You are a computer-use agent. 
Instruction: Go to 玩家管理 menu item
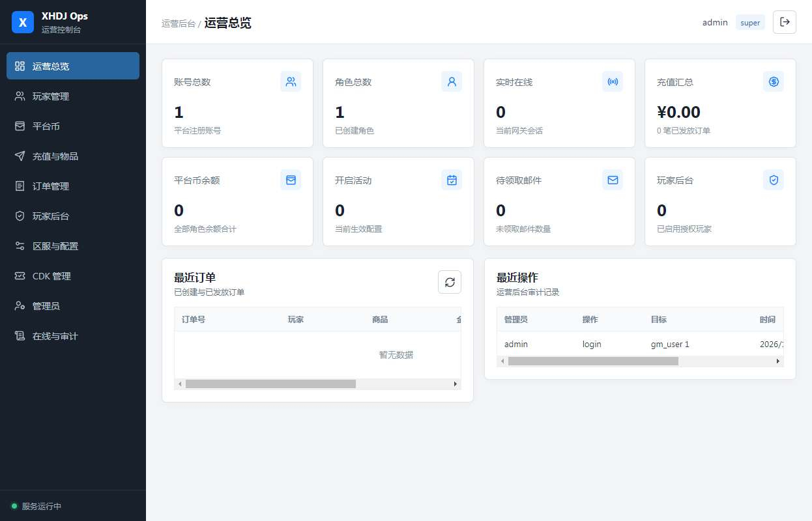73,96
